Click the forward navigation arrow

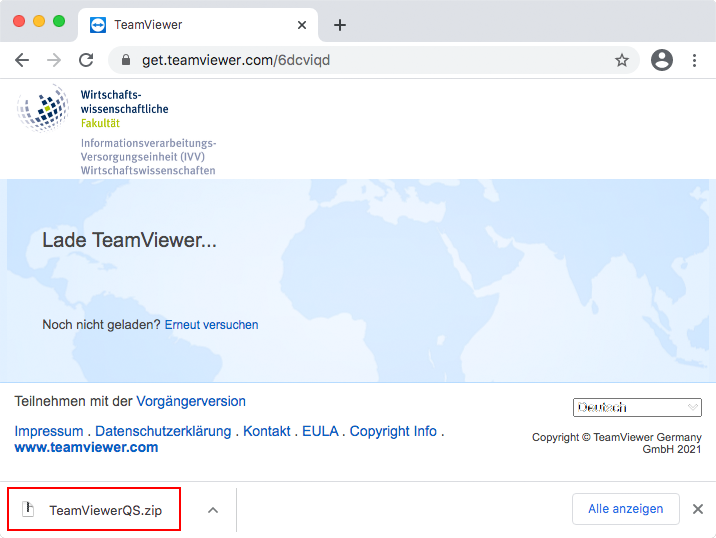coord(54,60)
